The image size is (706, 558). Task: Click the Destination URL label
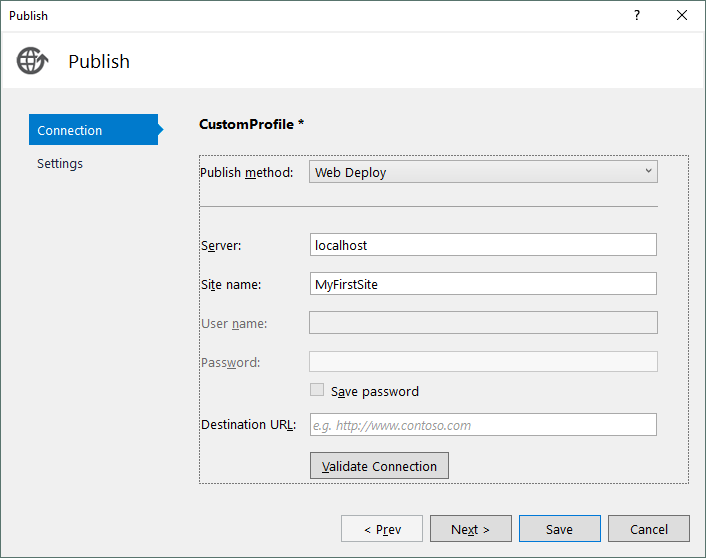(x=248, y=425)
